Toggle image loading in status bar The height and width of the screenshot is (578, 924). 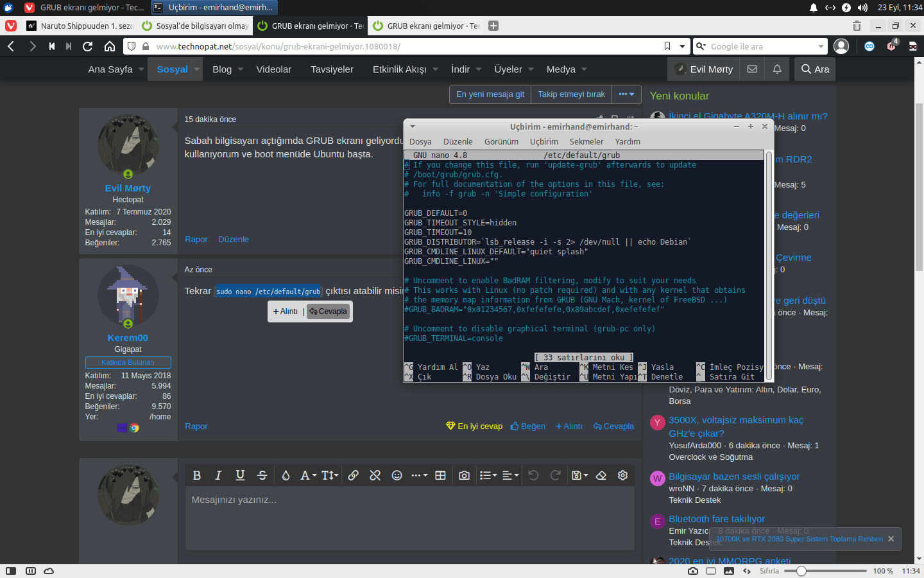[729, 571]
